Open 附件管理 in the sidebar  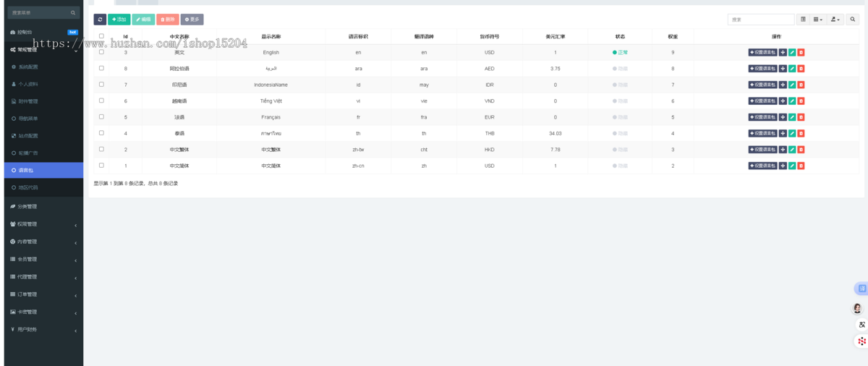[43, 101]
